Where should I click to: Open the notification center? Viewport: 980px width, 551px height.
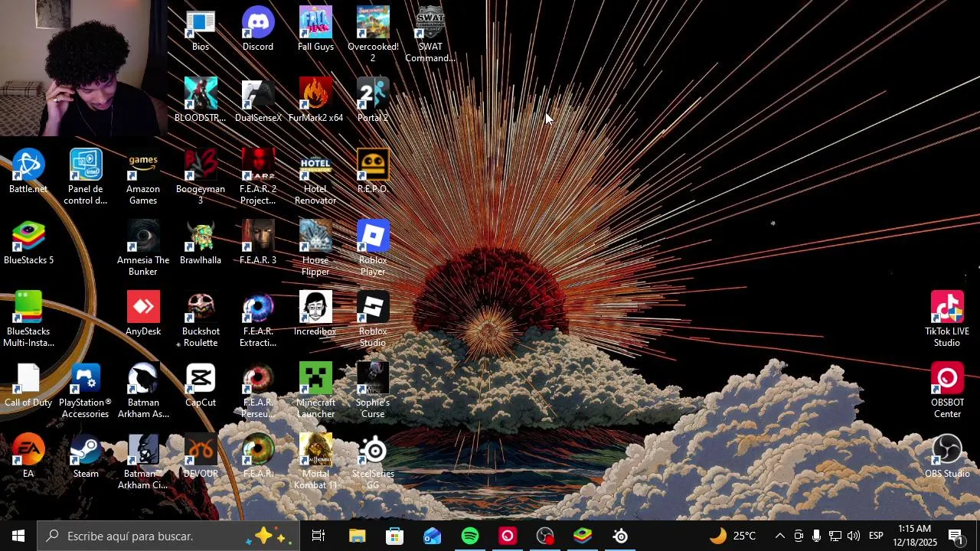point(956,536)
